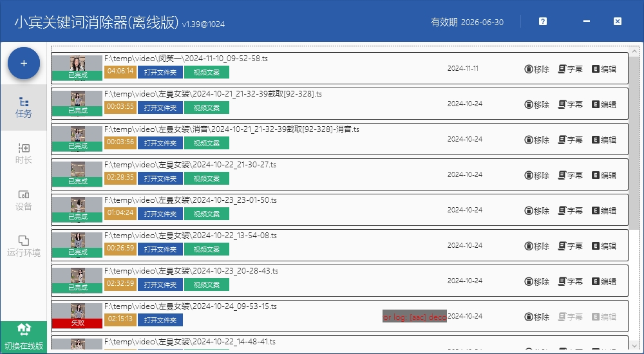Open 视频文案 for 截取[92-328]-消音.ts

(x=207, y=143)
